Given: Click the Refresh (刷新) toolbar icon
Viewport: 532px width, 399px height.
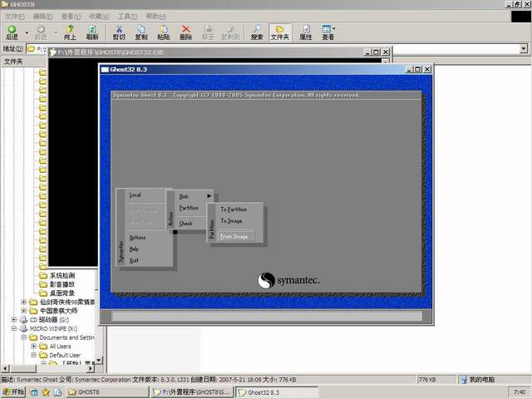Looking at the screenshot, I should pyautogui.click(x=91, y=32).
